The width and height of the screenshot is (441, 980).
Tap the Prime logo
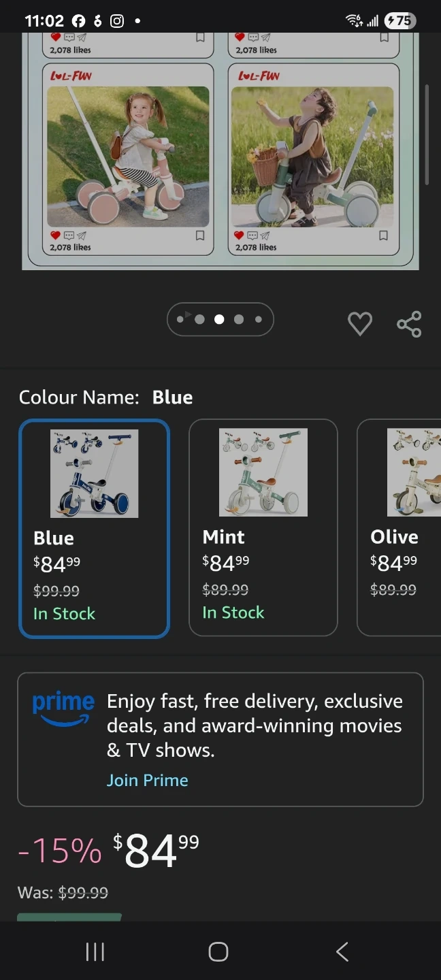coord(63,709)
